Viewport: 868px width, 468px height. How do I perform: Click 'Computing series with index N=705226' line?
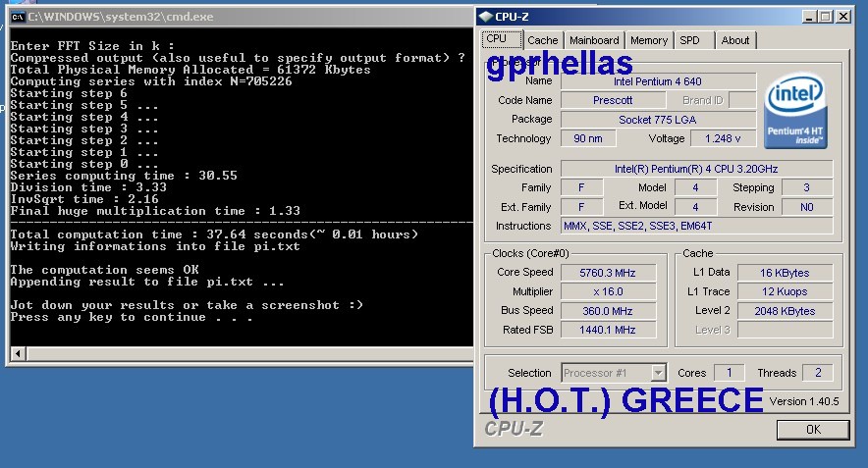point(151,81)
